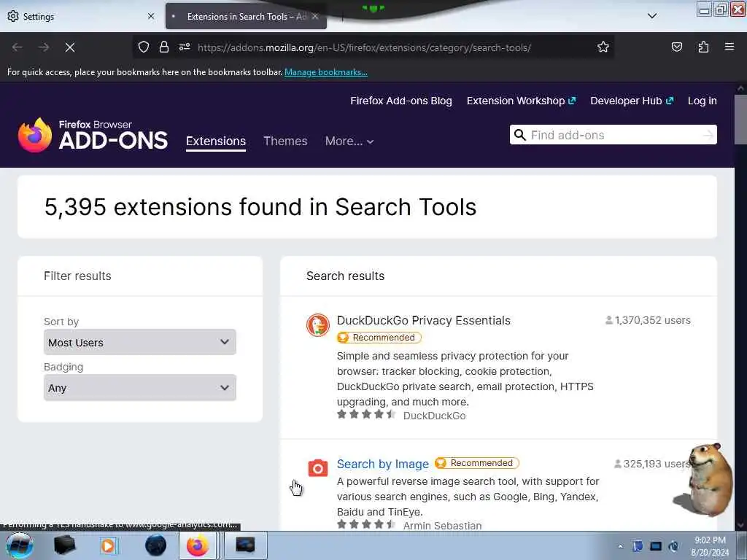The width and height of the screenshot is (747, 560).
Task: Click the network tray icon
Action: coord(656,546)
